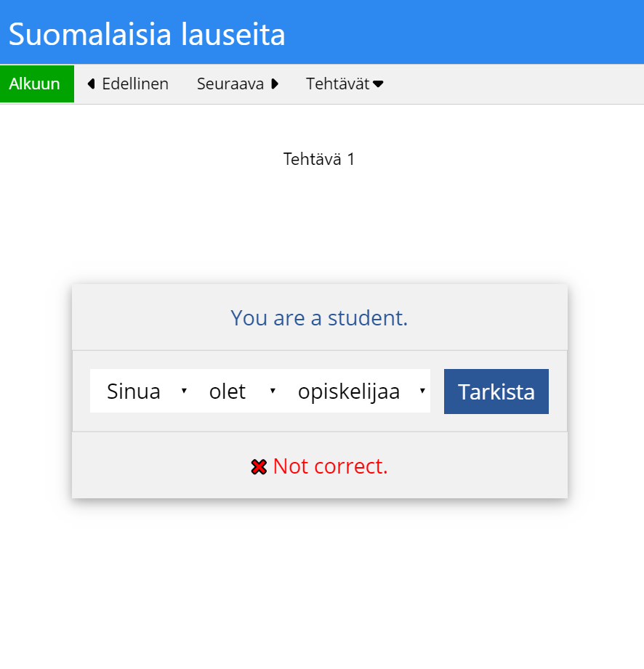Click the right arrow icon beside Seuraava

point(274,84)
